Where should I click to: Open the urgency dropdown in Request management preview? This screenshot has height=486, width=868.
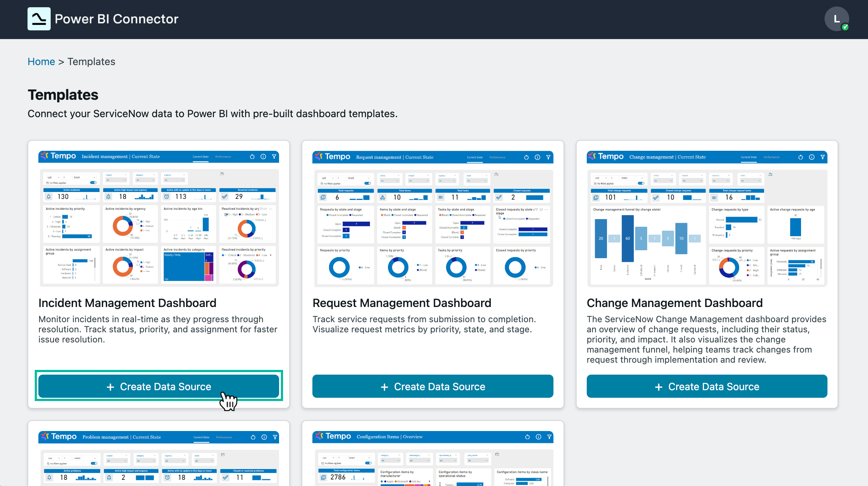tap(448, 181)
